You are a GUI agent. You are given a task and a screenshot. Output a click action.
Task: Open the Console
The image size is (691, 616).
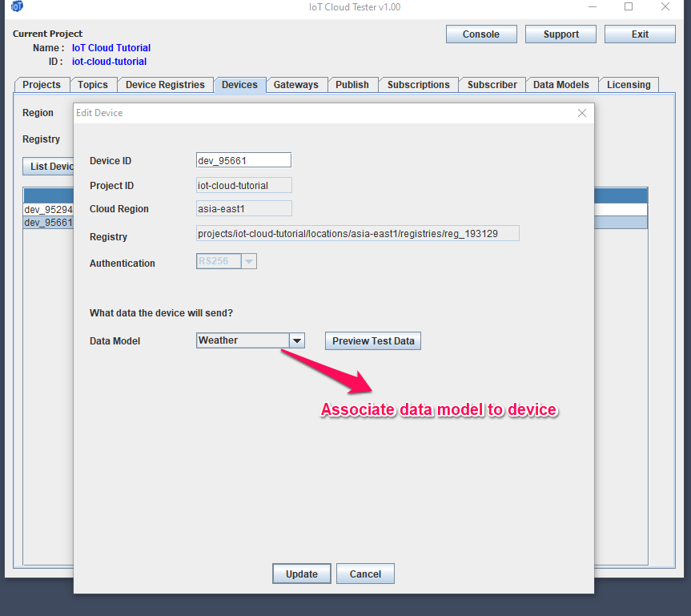click(481, 34)
